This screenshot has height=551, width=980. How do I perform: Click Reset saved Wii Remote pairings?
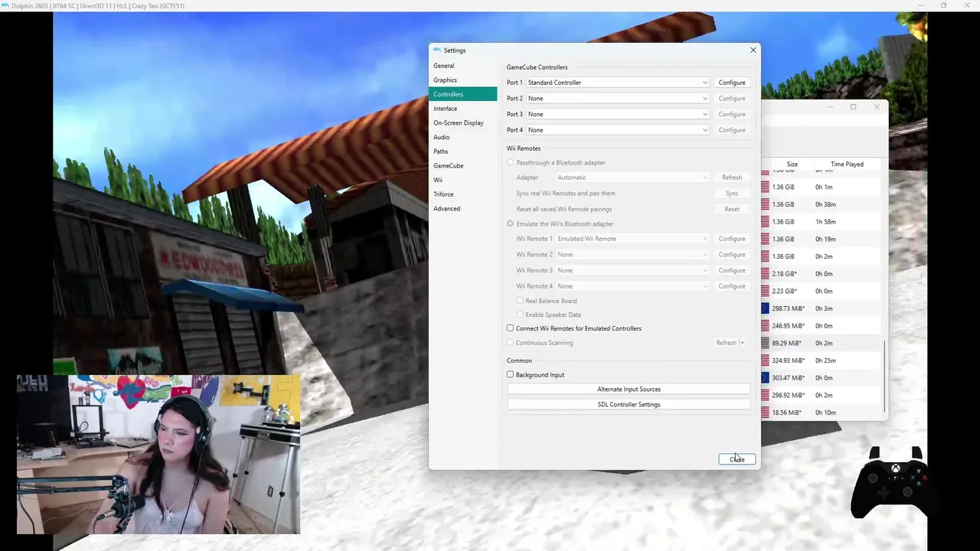click(x=732, y=209)
